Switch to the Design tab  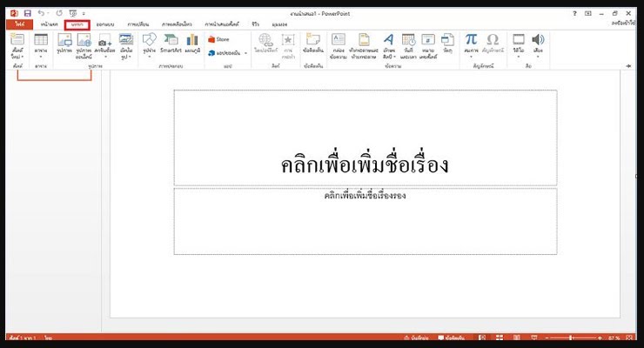point(108,24)
